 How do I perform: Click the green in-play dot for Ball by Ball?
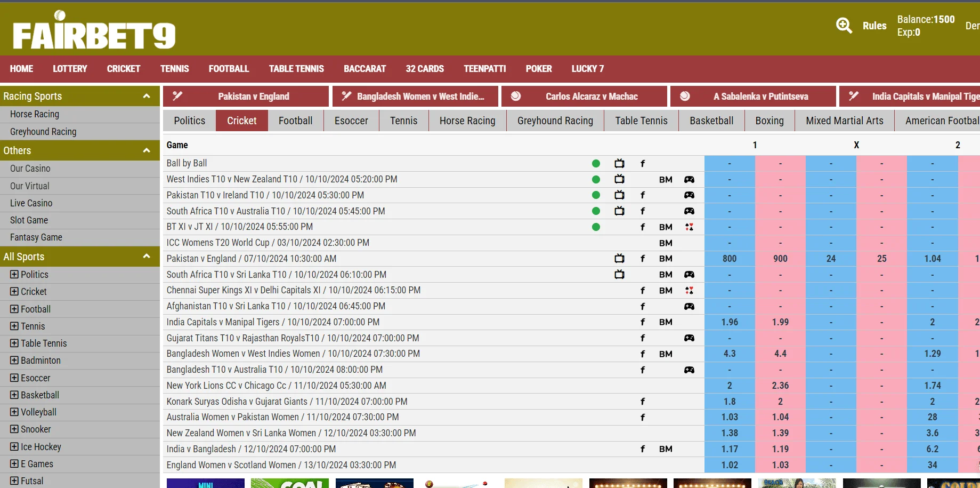(x=596, y=164)
